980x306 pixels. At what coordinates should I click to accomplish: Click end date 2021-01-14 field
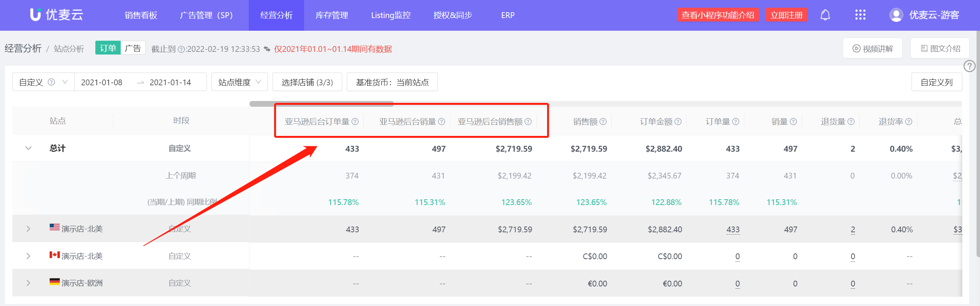point(170,82)
